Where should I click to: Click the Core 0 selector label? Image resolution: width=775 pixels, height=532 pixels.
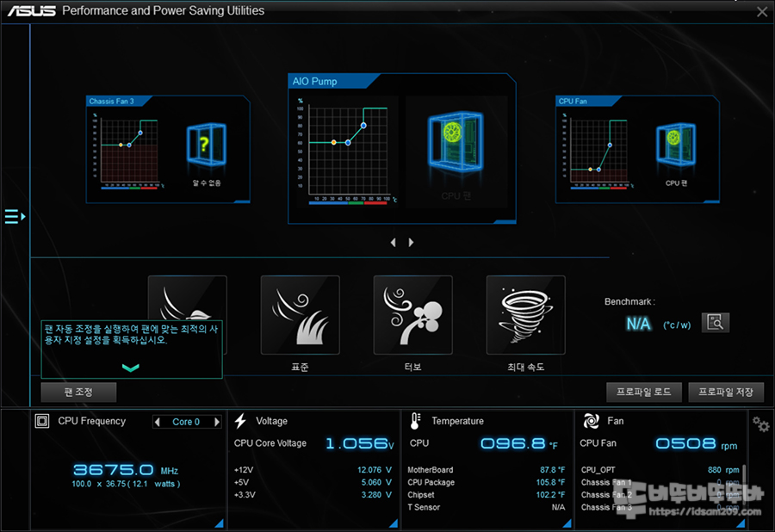186,422
